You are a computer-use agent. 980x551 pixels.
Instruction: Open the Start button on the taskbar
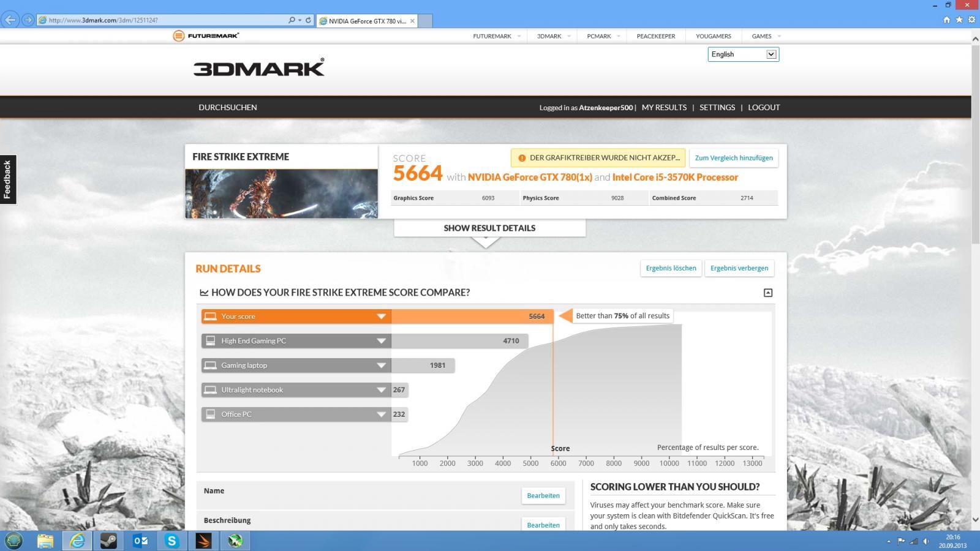coord(13,541)
